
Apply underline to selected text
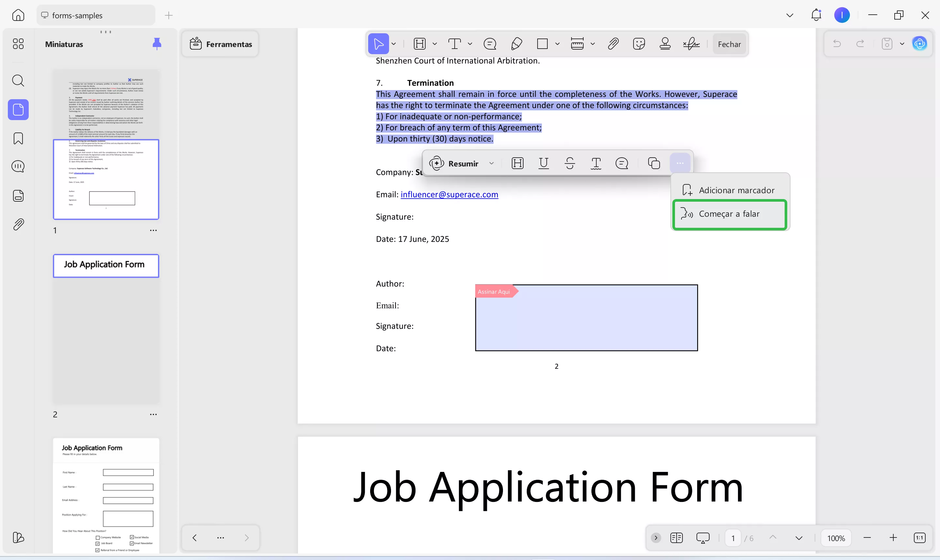(543, 163)
